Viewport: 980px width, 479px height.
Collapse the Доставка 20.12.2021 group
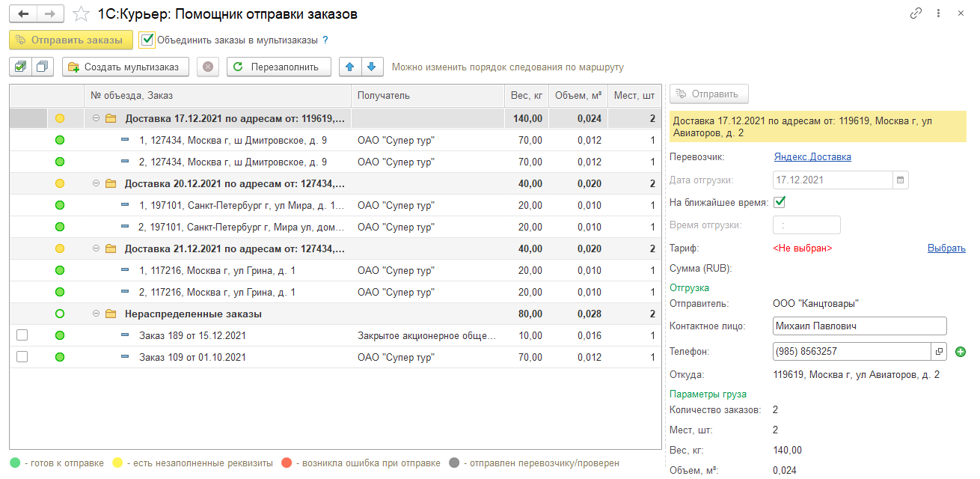click(96, 183)
